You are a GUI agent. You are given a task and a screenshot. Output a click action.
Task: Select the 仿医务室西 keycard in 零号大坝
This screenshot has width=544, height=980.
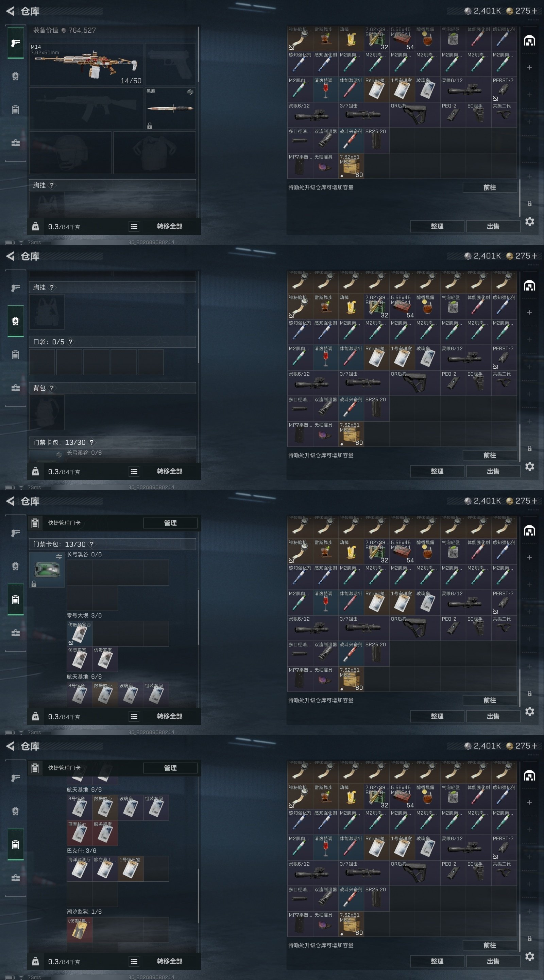80,633
